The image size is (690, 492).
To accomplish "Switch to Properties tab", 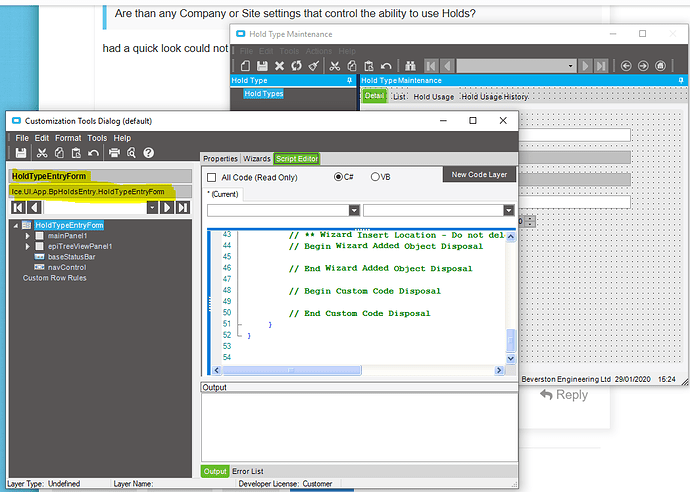I will point(220,159).
